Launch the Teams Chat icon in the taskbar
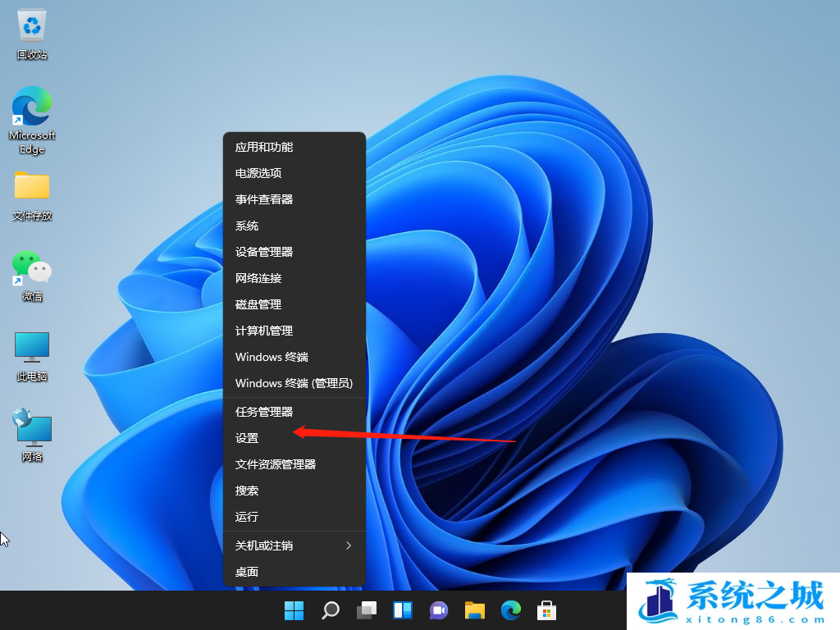 438,610
